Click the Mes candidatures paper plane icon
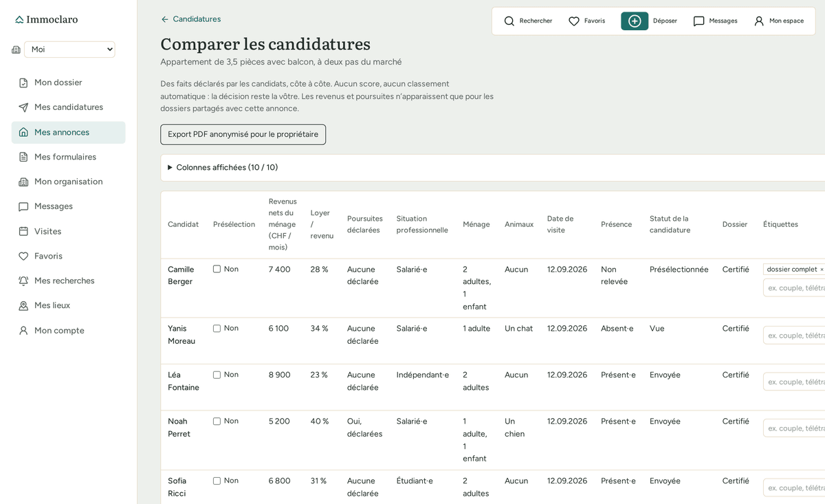The width and height of the screenshot is (825, 504). click(23, 107)
